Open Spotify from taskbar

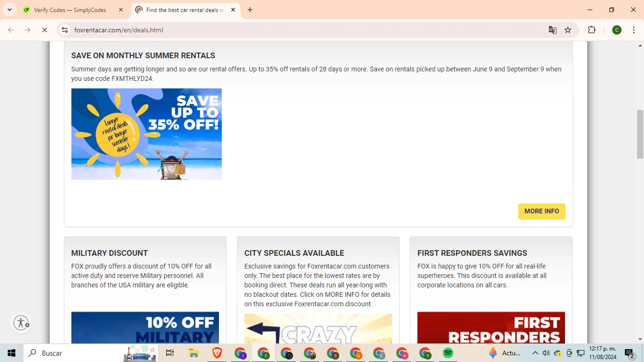point(448,353)
